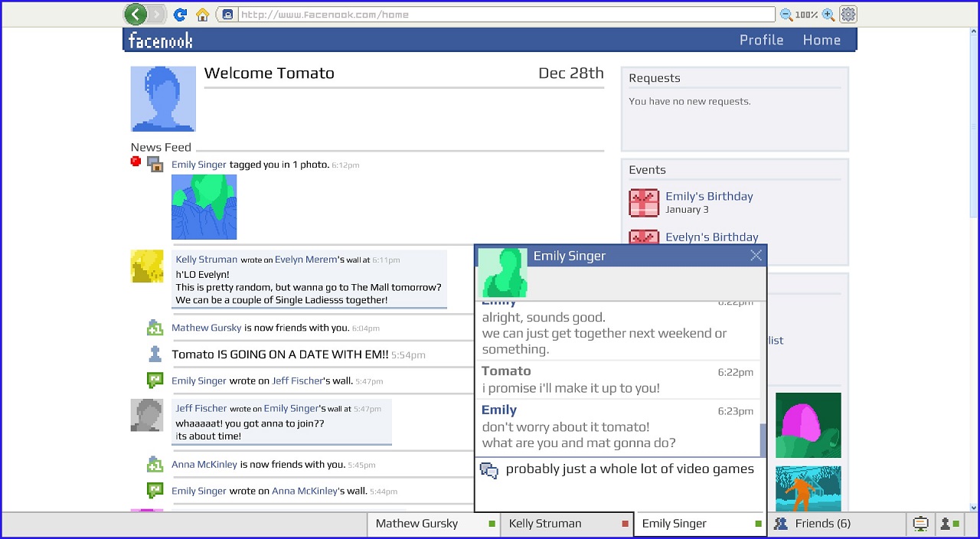This screenshot has height=539, width=980.
Task: Click Emily's green avatar in the chat header
Action: pos(503,272)
